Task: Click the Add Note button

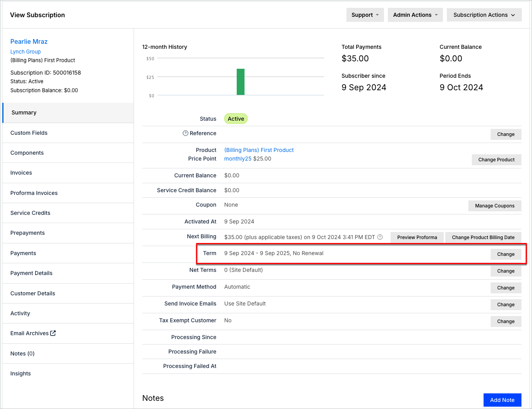Action: click(x=502, y=400)
